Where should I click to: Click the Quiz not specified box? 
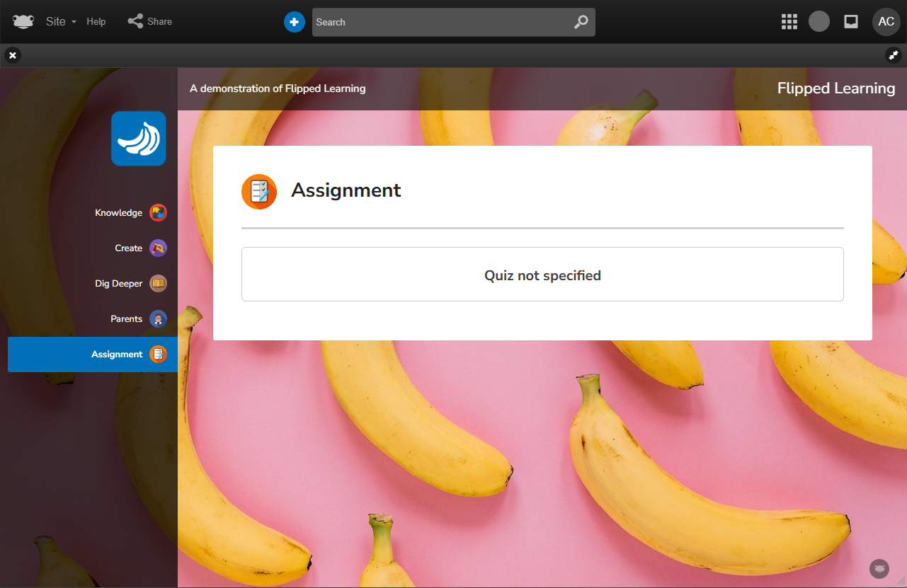pos(542,275)
